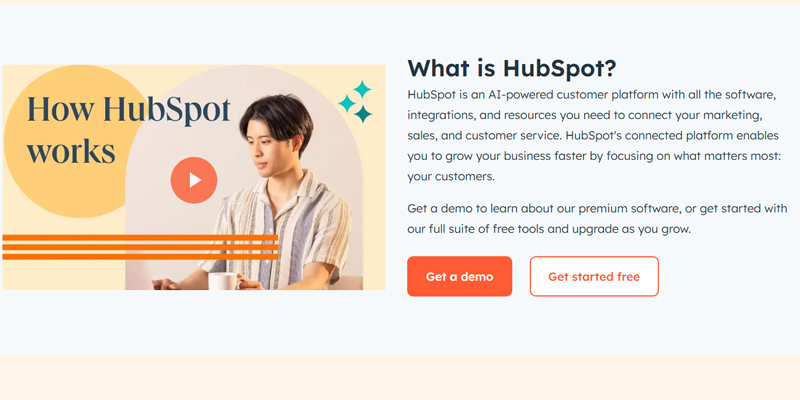The image size is (800, 400).
Task: Click the white coffee mug in thumbnail
Action: pos(224,281)
